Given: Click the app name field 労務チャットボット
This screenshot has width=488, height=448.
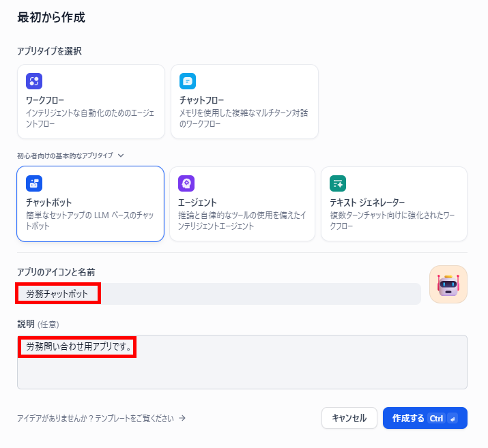Looking at the screenshot, I should (x=219, y=294).
